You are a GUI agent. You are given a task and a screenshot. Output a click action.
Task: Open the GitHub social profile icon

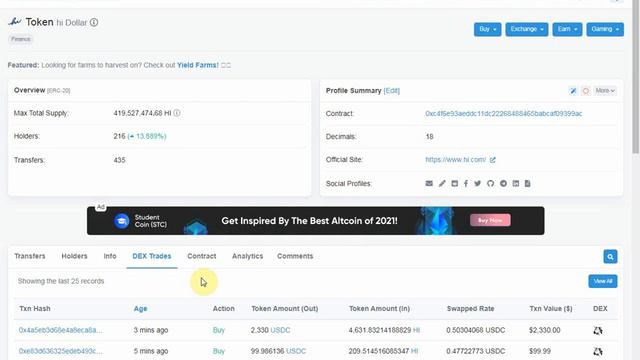click(491, 184)
